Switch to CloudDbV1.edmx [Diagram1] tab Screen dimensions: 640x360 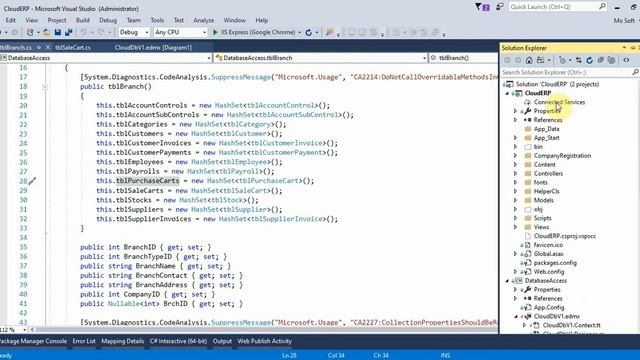point(153,47)
